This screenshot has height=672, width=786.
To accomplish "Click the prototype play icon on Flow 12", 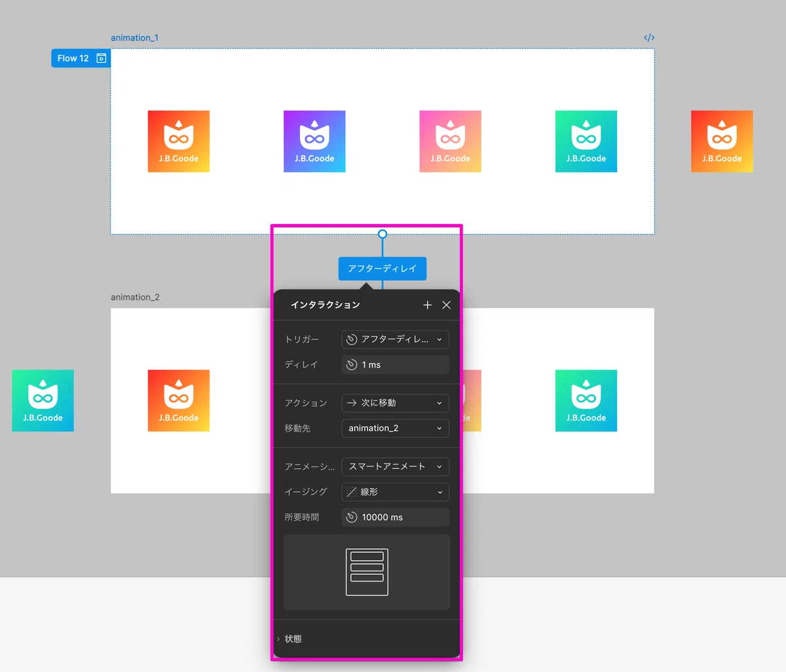I will tap(102, 58).
